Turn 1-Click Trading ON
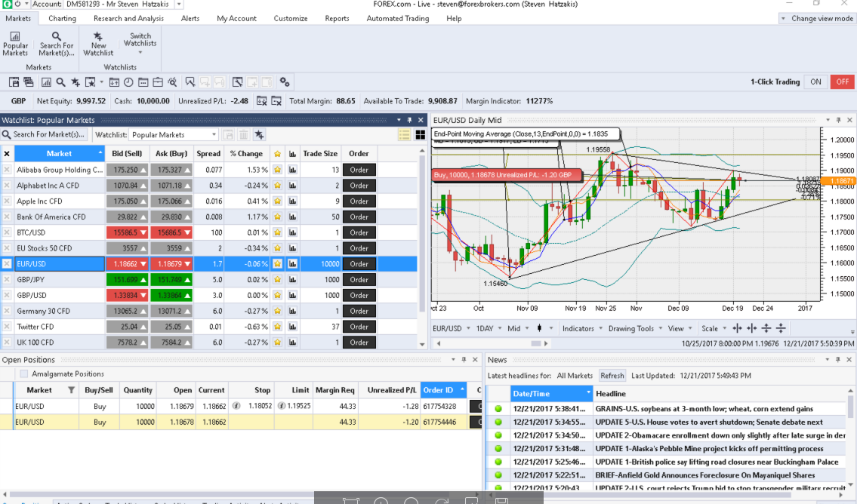This screenshot has width=857, height=504. [x=815, y=82]
